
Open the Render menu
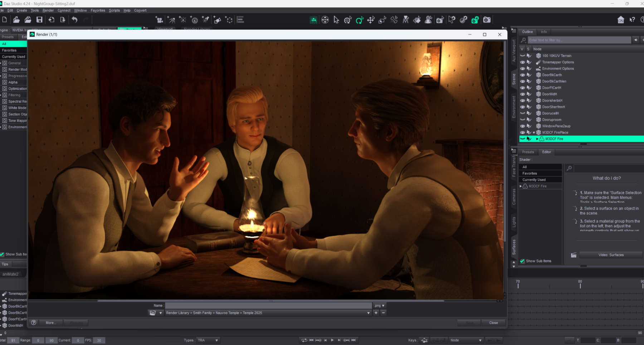pyautogui.click(x=48, y=10)
